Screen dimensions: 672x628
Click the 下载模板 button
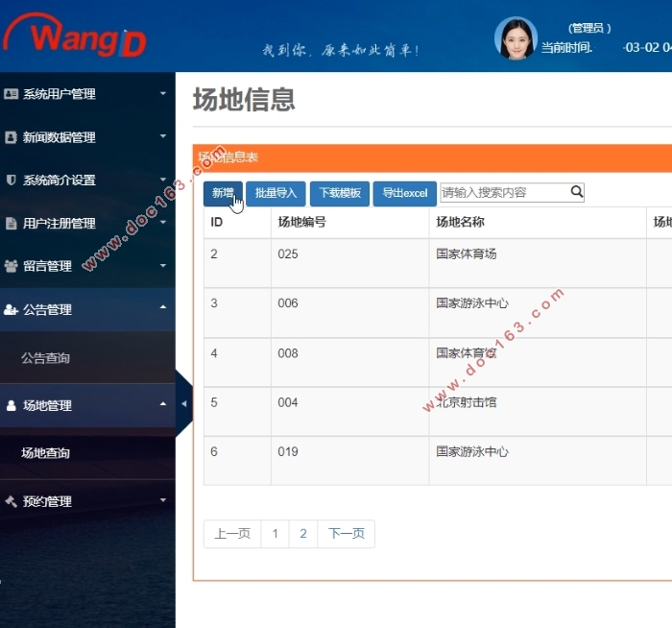[x=340, y=193]
